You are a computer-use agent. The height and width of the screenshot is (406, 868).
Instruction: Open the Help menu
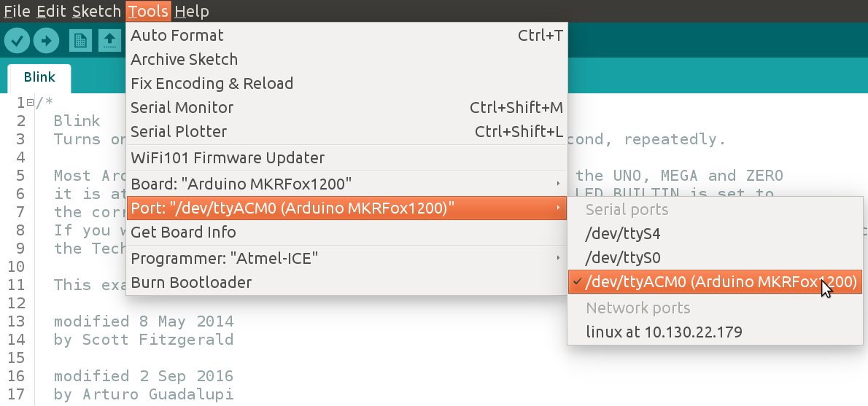[x=192, y=11]
